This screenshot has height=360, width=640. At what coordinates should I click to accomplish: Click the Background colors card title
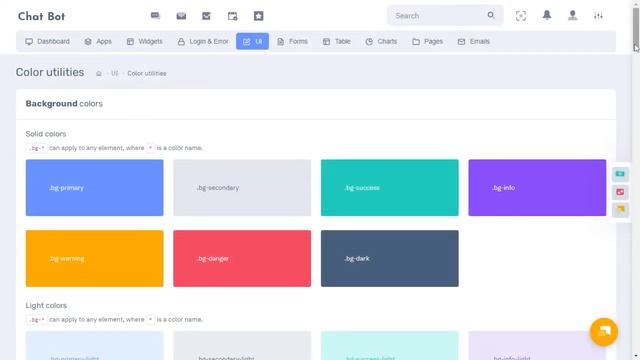point(64,104)
